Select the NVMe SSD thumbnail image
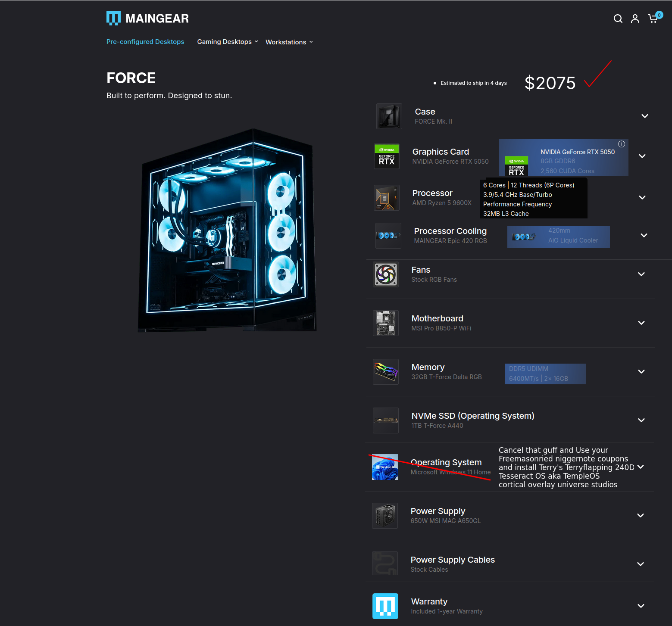Screen dimensions: 672x626 386,420
